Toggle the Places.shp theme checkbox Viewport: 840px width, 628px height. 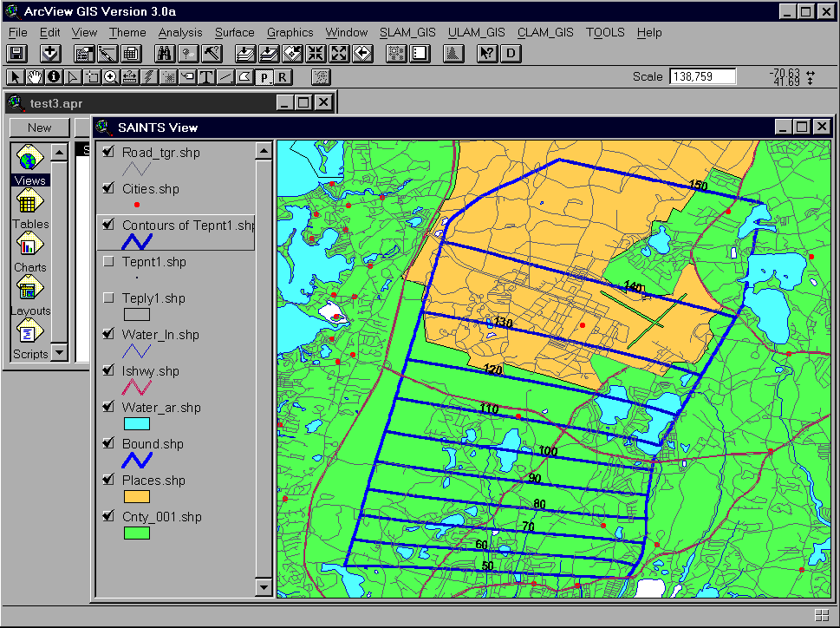click(x=108, y=481)
